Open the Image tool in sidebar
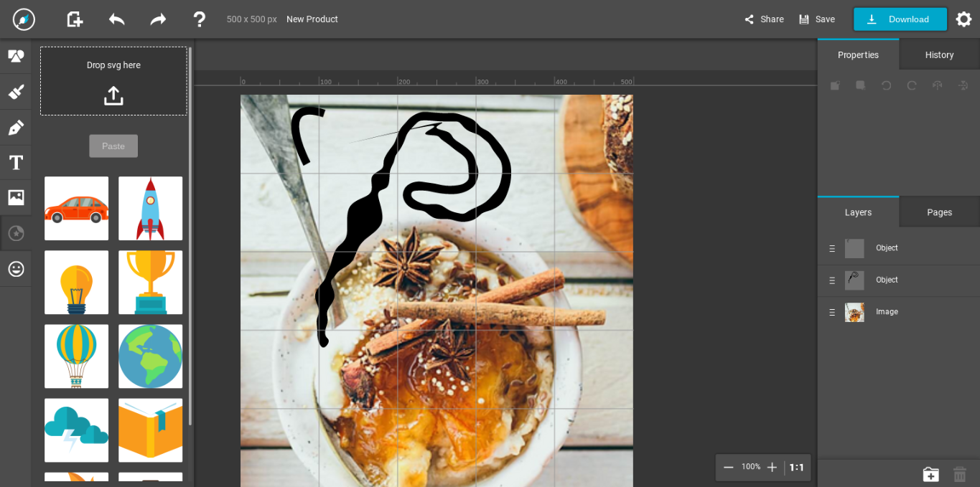 coord(16,197)
